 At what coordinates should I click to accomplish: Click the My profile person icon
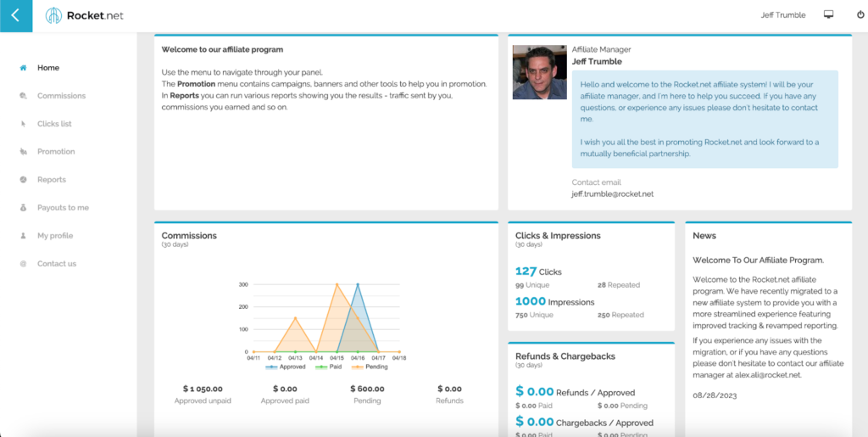23,235
